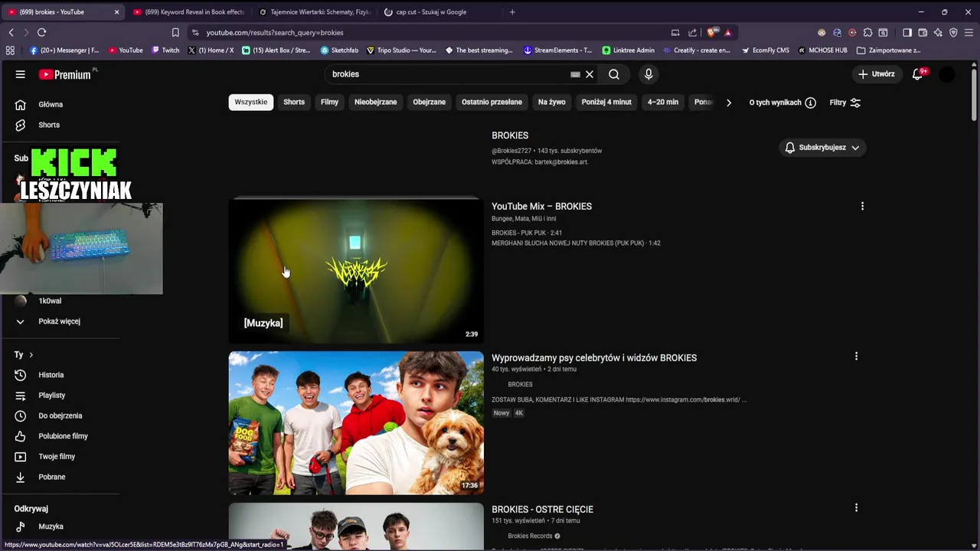Open the Twitch bookmark

(165, 51)
